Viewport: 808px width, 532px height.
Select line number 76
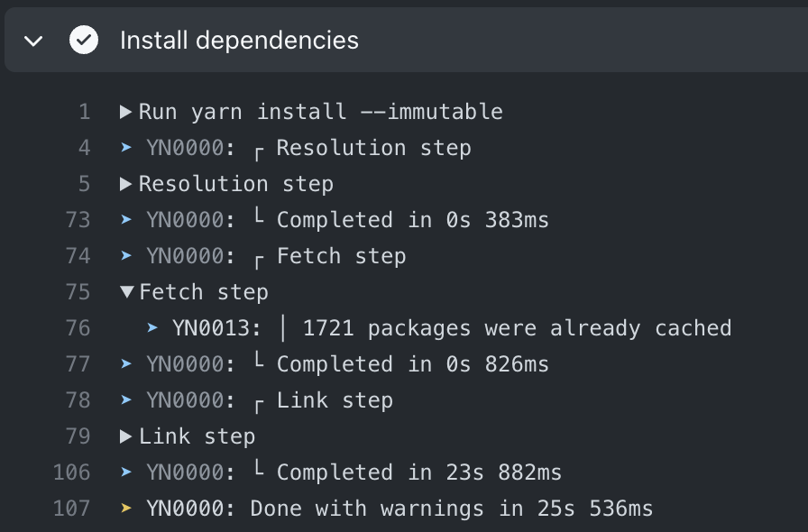pyautogui.click(x=84, y=328)
